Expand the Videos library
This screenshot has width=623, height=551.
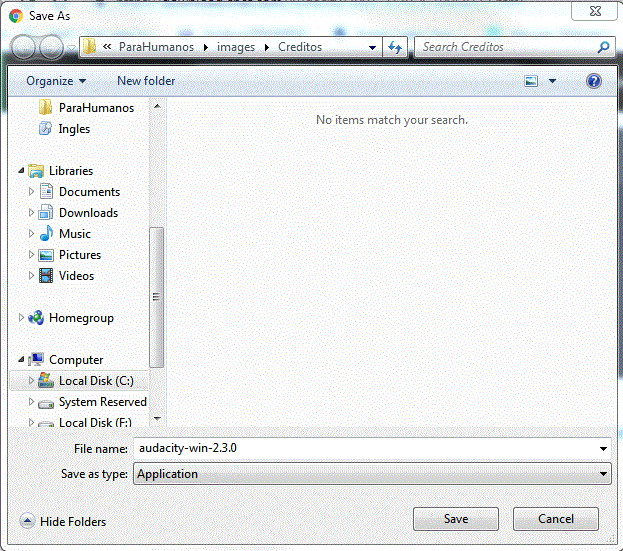coord(31,276)
